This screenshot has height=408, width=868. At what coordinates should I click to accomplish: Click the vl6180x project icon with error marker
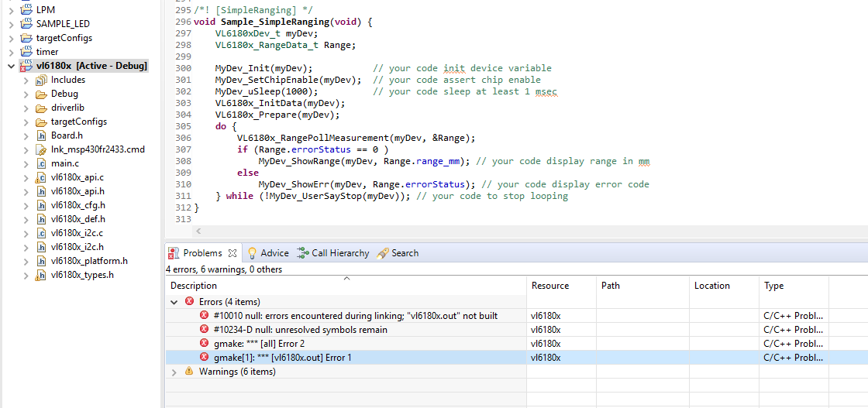point(26,66)
